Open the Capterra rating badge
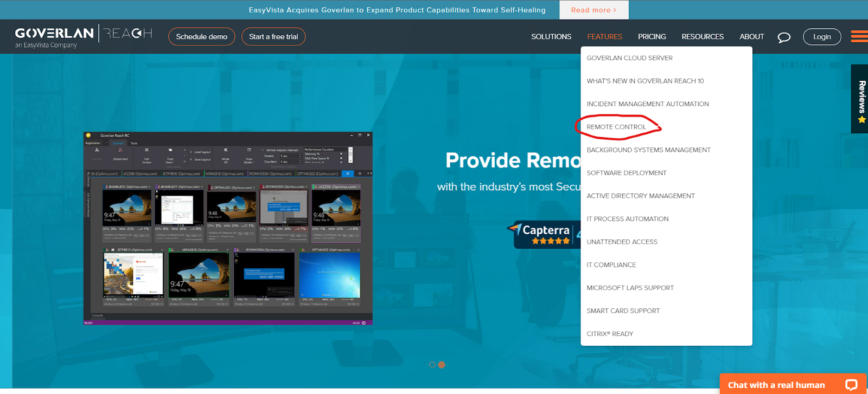The image size is (868, 394). [544, 235]
